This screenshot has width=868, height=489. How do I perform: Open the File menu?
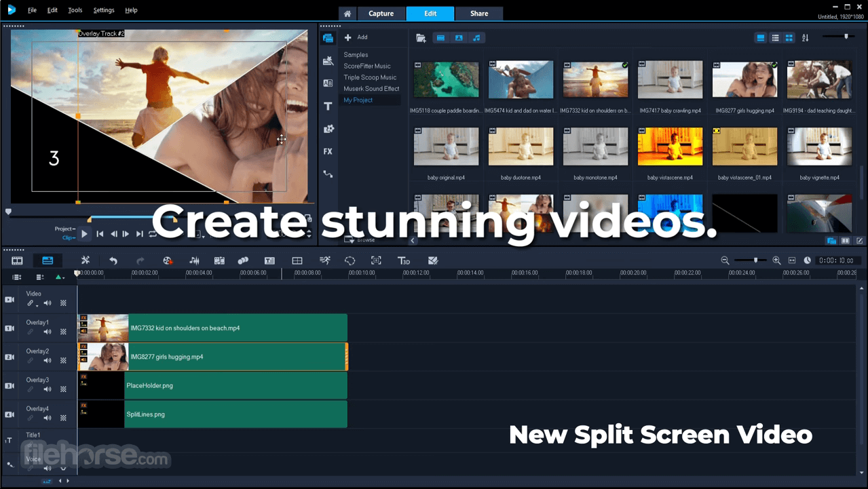coord(32,10)
